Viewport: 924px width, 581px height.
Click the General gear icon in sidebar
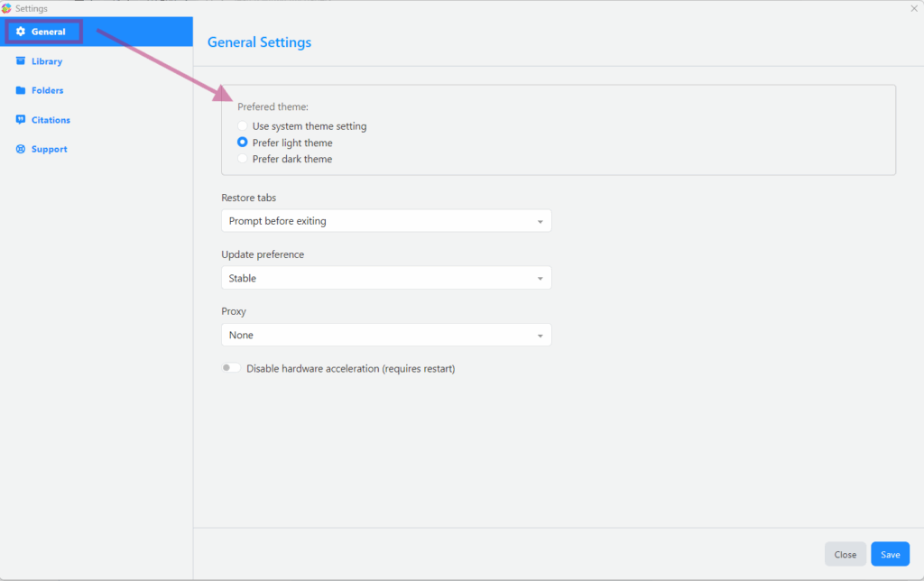tap(21, 32)
